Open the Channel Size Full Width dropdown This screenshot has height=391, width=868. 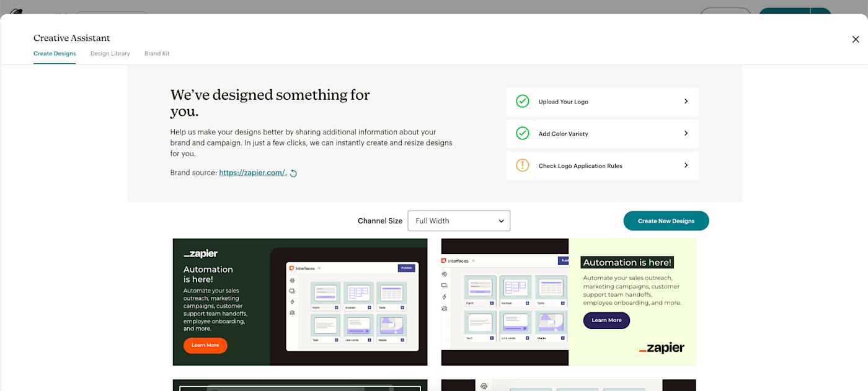[459, 221]
